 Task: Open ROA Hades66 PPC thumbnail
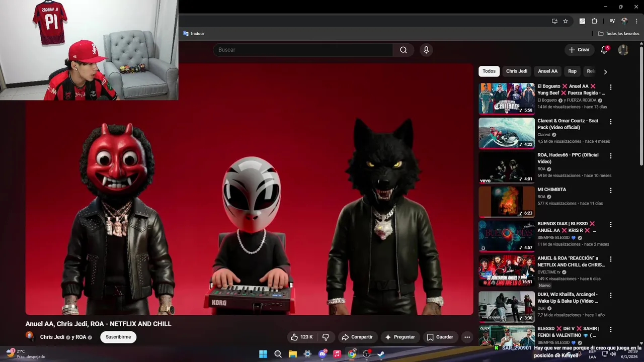click(x=507, y=167)
